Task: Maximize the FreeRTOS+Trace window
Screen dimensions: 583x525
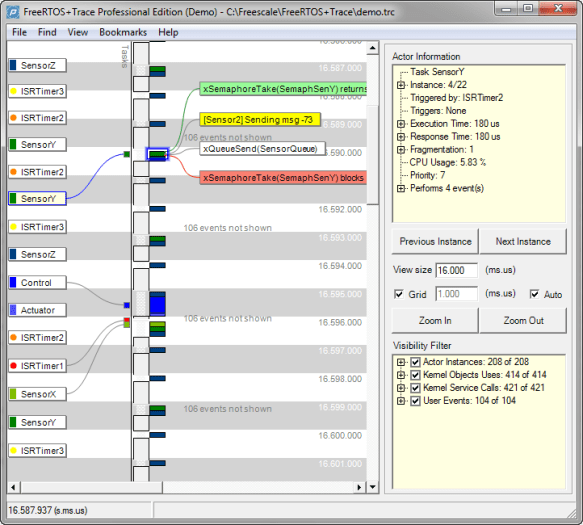Action: (x=528, y=8)
